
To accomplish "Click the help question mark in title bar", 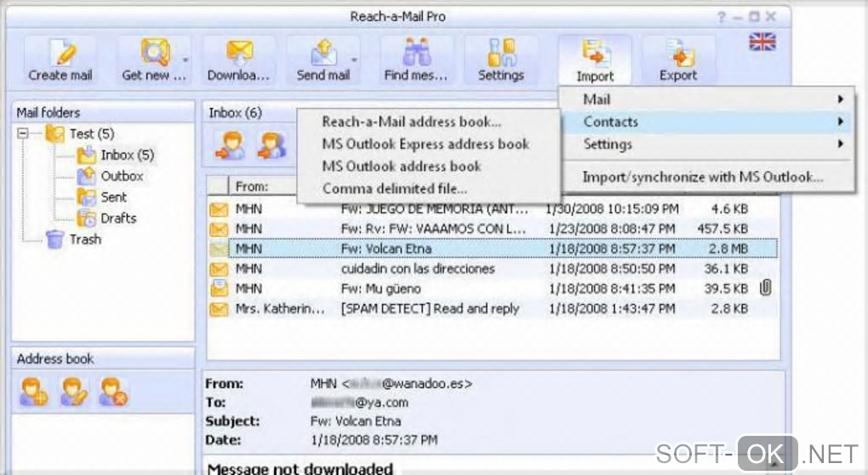I will click(x=721, y=17).
